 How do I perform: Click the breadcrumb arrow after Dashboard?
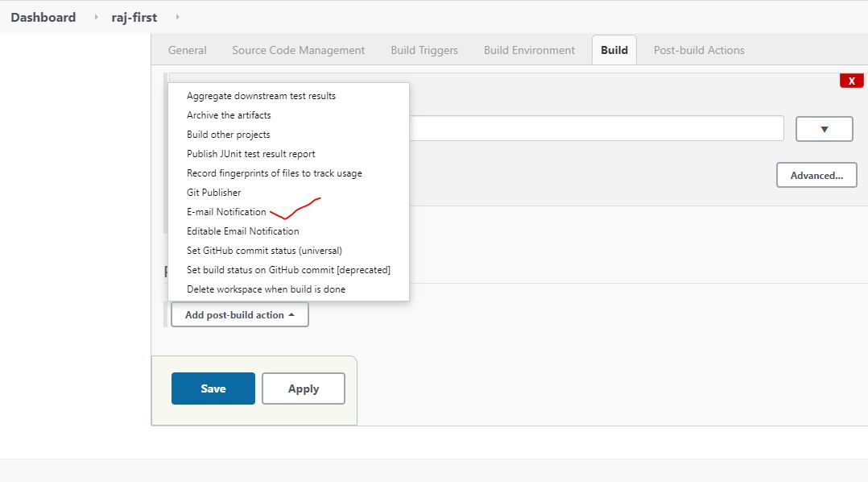pos(96,17)
